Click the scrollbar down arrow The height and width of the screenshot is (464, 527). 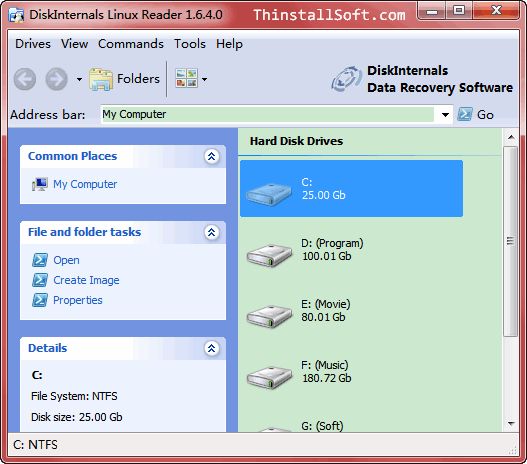tap(511, 424)
